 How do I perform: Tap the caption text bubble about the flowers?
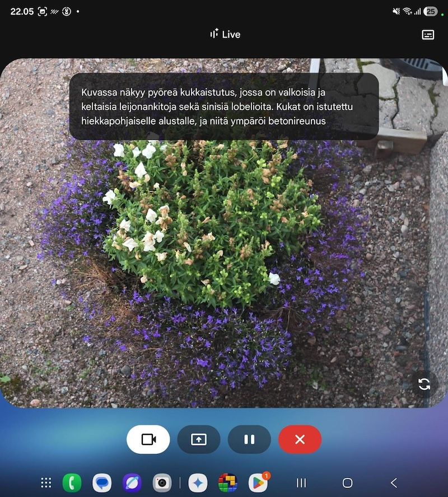coord(224,106)
